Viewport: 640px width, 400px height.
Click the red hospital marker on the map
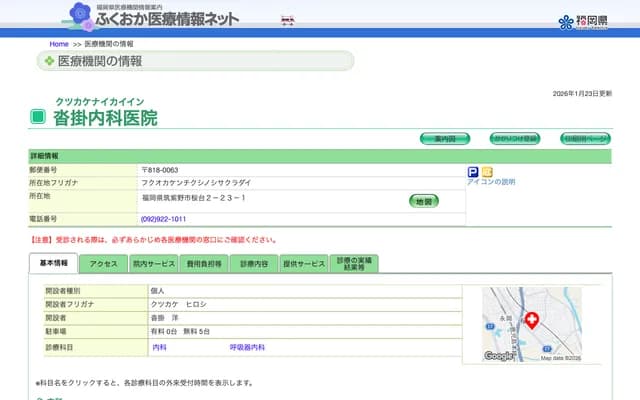coord(531,321)
